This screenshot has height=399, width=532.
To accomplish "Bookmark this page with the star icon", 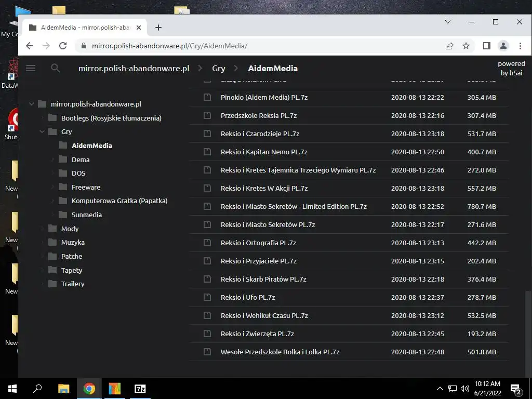I will coord(466,46).
